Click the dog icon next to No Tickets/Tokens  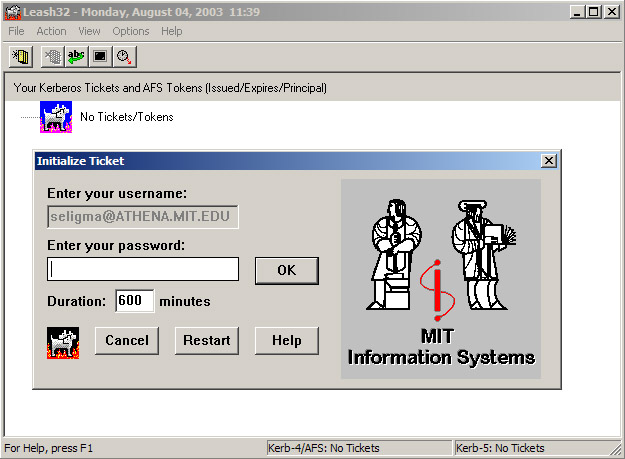point(55,117)
